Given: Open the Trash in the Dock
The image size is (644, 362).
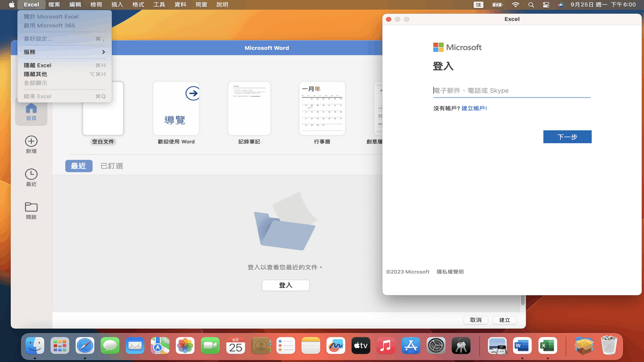Looking at the screenshot, I should 609,346.
